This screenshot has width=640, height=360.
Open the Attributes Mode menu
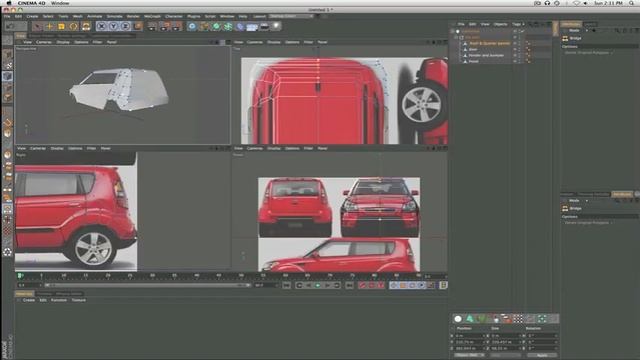pyautogui.click(x=574, y=31)
